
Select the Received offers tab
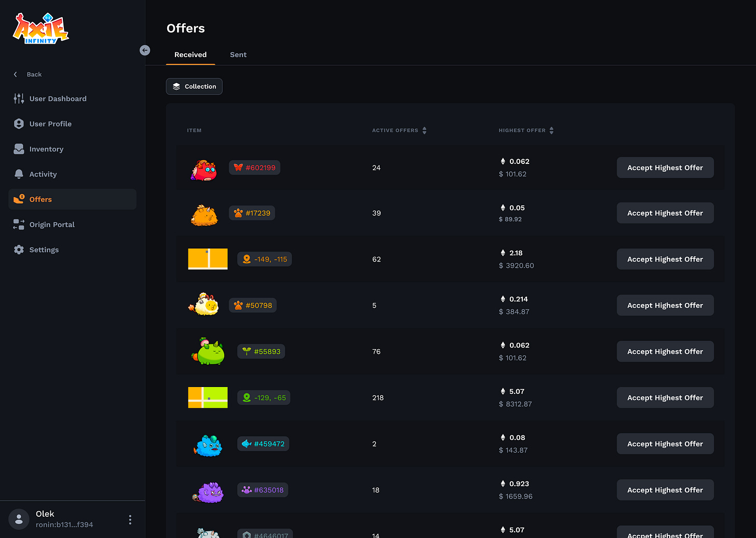click(190, 54)
